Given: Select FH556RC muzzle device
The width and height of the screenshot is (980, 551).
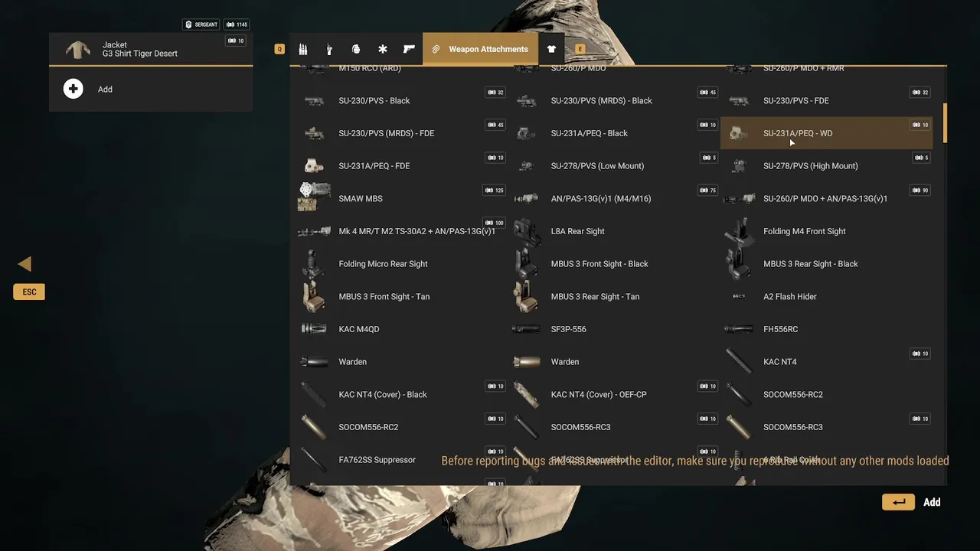Looking at the screenshot, I should click(827, 329).
